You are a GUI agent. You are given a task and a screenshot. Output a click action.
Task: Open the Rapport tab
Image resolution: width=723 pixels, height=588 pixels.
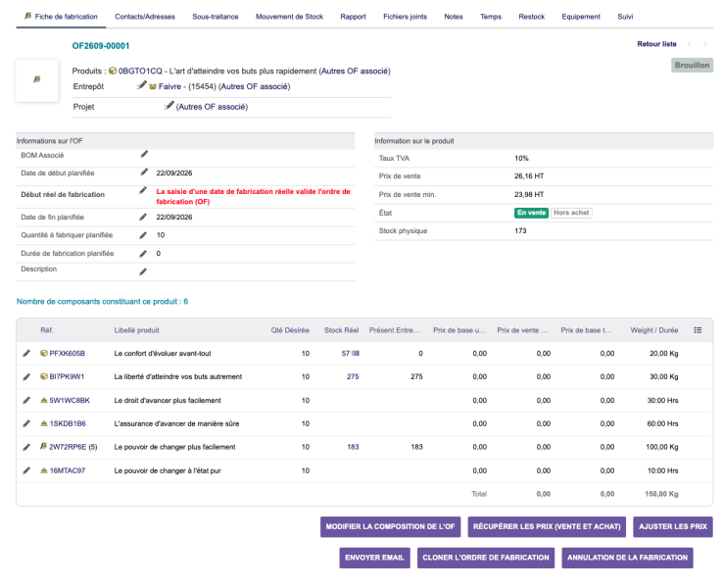click(x=353, y=17)
